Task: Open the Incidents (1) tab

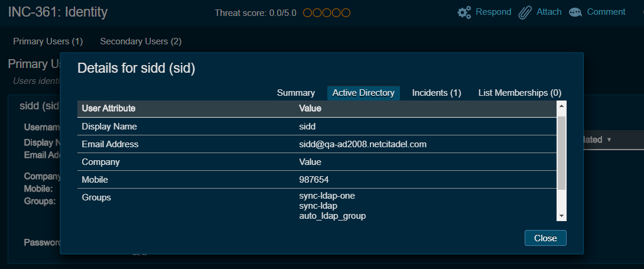Action: pos(436,93)
